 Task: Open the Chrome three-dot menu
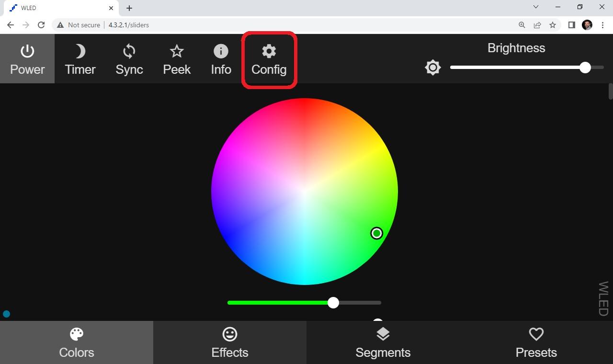coord(602,25)
